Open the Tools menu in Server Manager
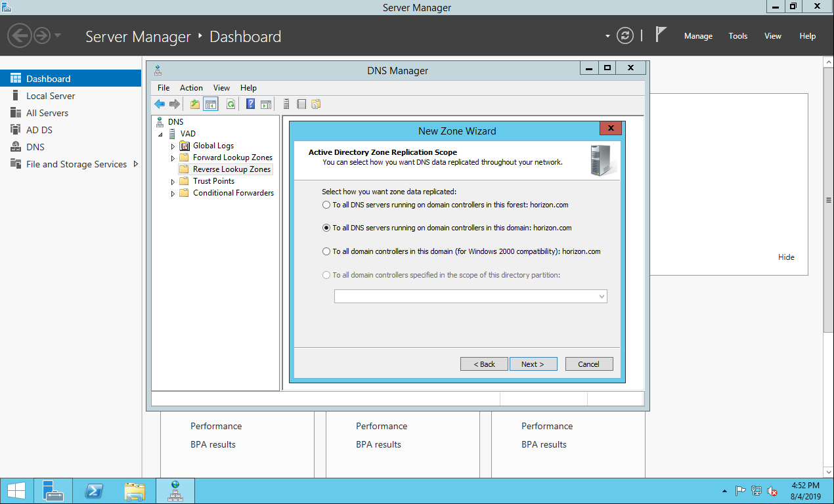The width and height of the screenshot is (834, 504). (737, 36)
